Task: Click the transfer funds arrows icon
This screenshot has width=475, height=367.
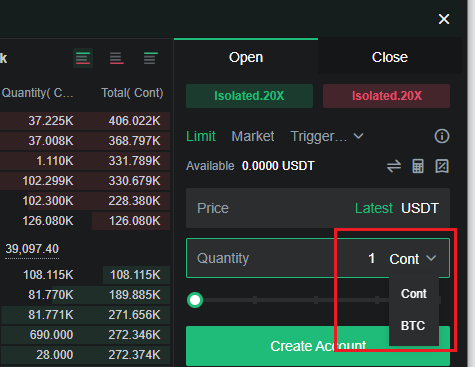Action: tap(394, 166)
